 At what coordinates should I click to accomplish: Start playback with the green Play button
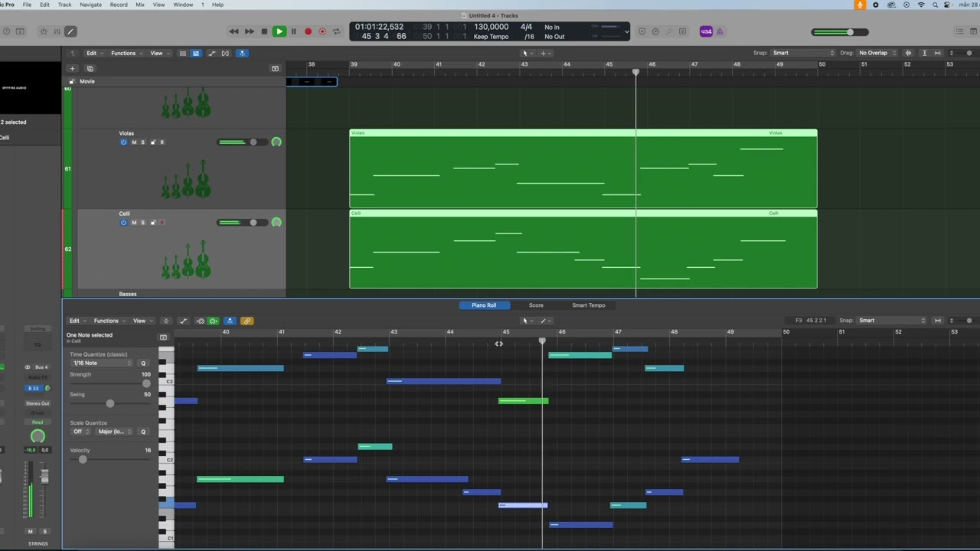point(279,31)
